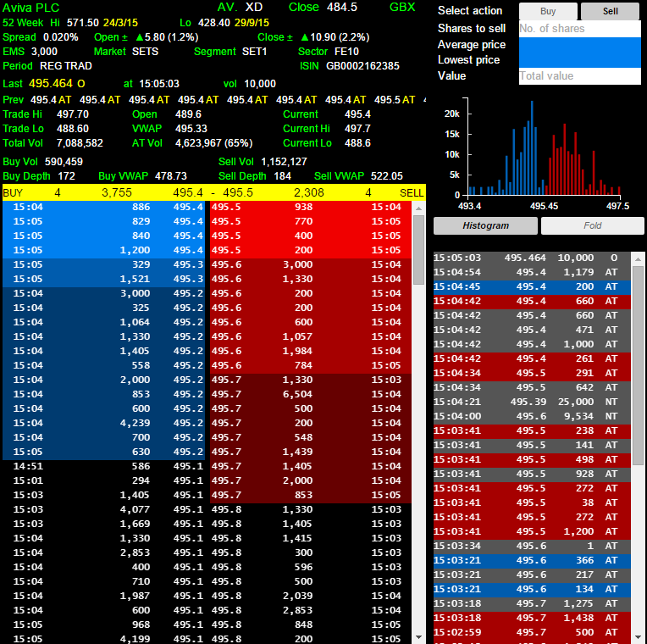The height and width of the screenshot is (644, 647).
Task: Click the trades list scrollbar thumb
Action: pos(638,365)
